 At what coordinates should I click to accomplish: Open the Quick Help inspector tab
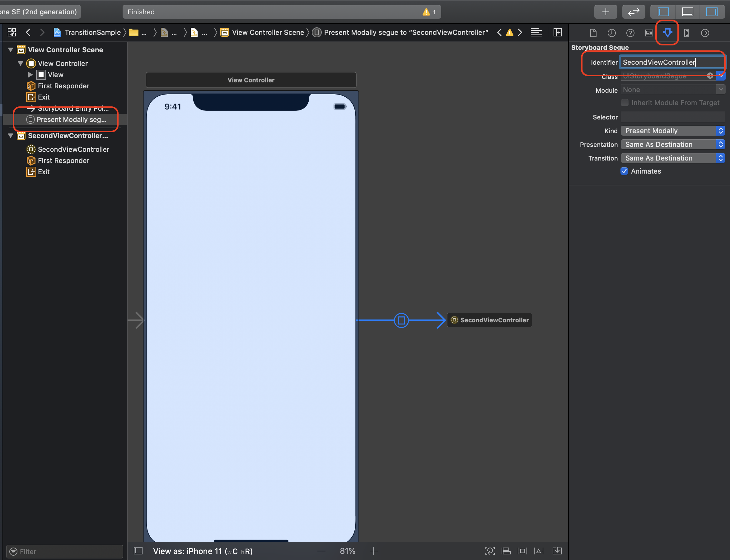630,33
